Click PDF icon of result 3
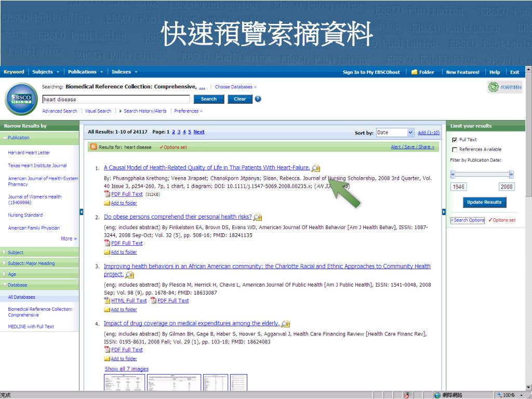Image resolution: width=532 pixels, height=399 pixels. coord(153,301)
